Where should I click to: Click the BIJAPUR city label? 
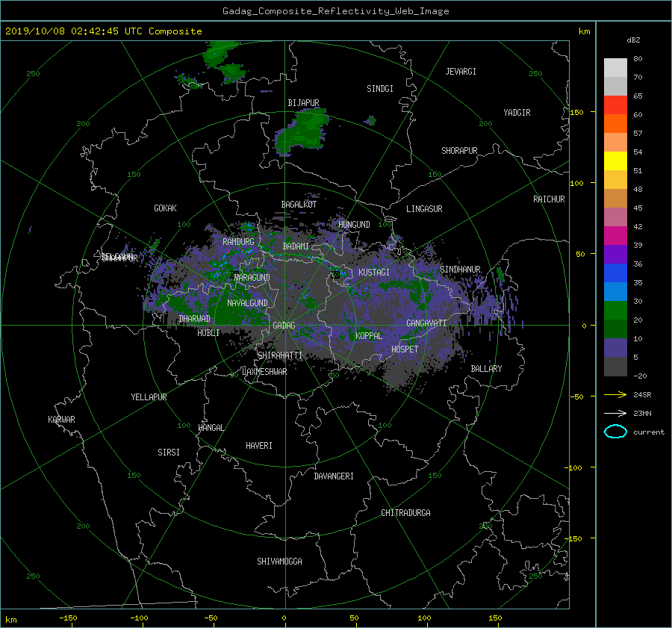click(303, 103)
